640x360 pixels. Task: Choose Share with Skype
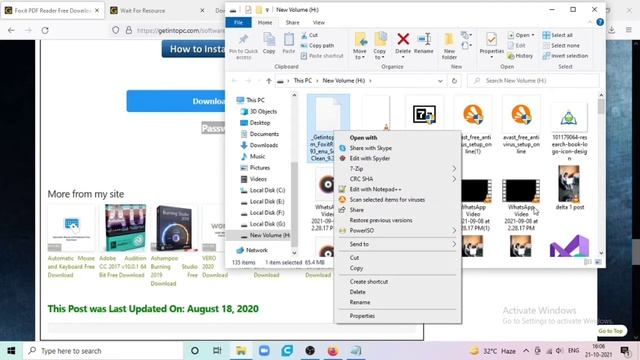point(398,148)
